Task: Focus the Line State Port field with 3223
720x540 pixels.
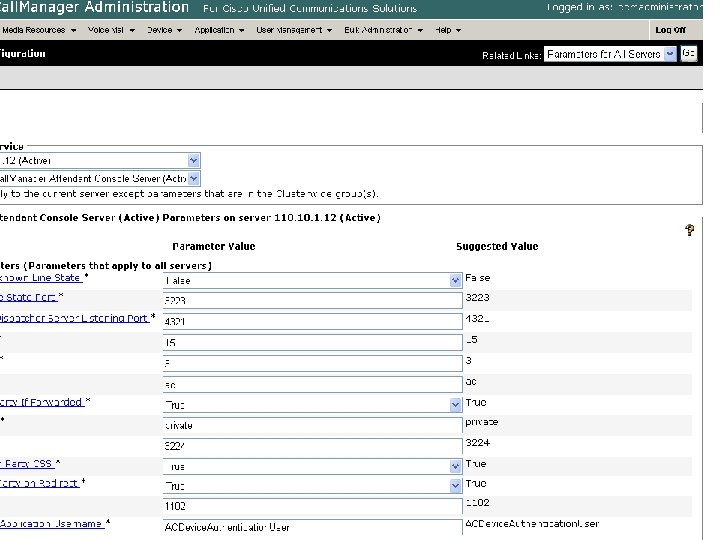Action: click(312, 300)
